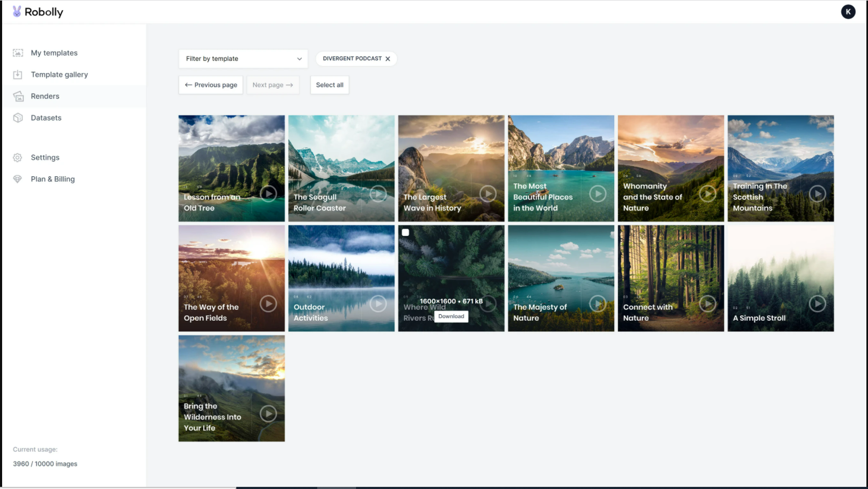Click the Next page button
This screenshot has height=489, width=868.
coord(272,85)
